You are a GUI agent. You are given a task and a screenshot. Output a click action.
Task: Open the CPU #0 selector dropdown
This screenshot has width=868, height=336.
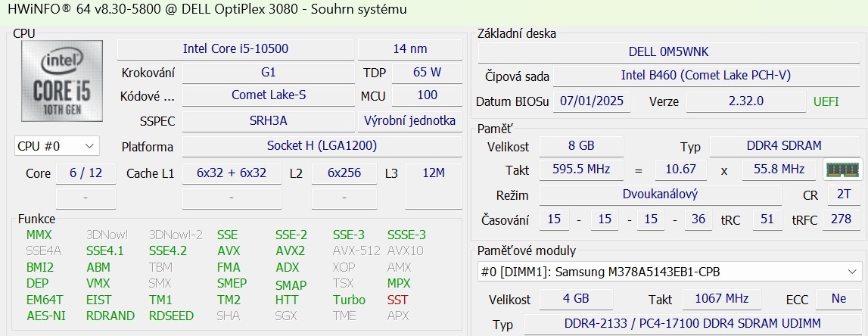point(57,145)
